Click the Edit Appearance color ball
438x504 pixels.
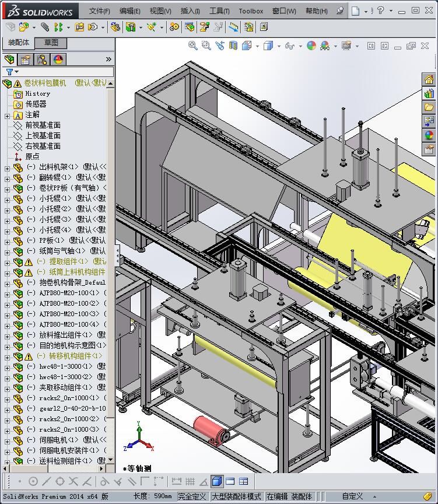pyautogui.click(x=311, y=46)
